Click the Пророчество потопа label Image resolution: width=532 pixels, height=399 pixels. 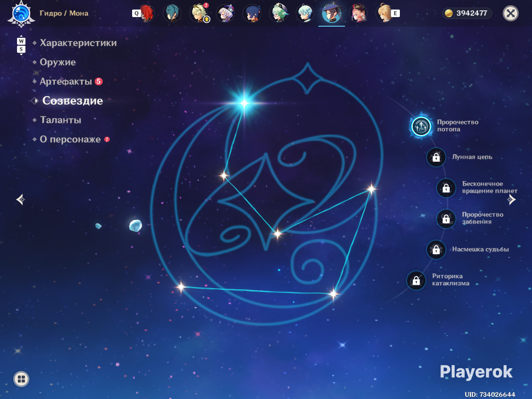[458, 126]
